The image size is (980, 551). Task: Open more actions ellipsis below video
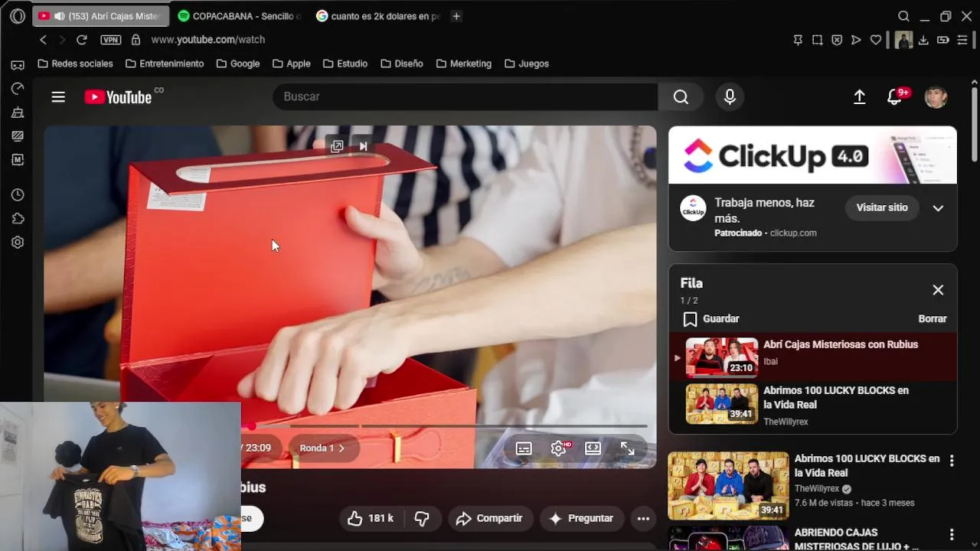pos(643,518)
